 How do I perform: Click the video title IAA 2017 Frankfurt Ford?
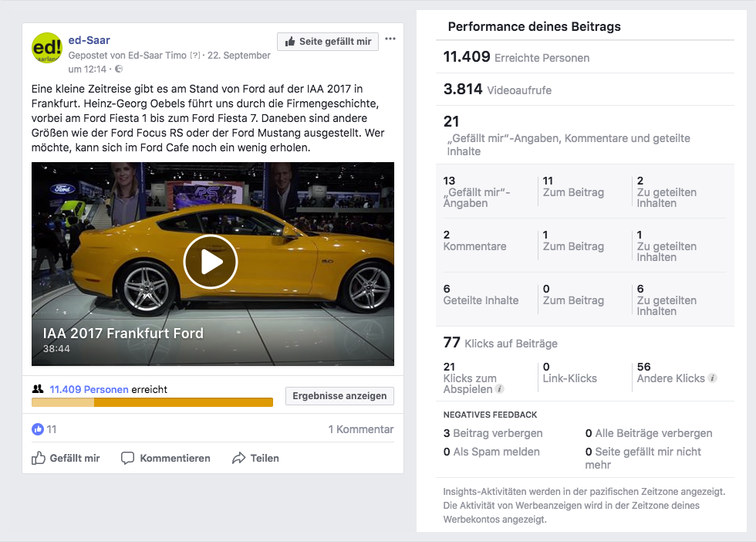click(123, 333)
